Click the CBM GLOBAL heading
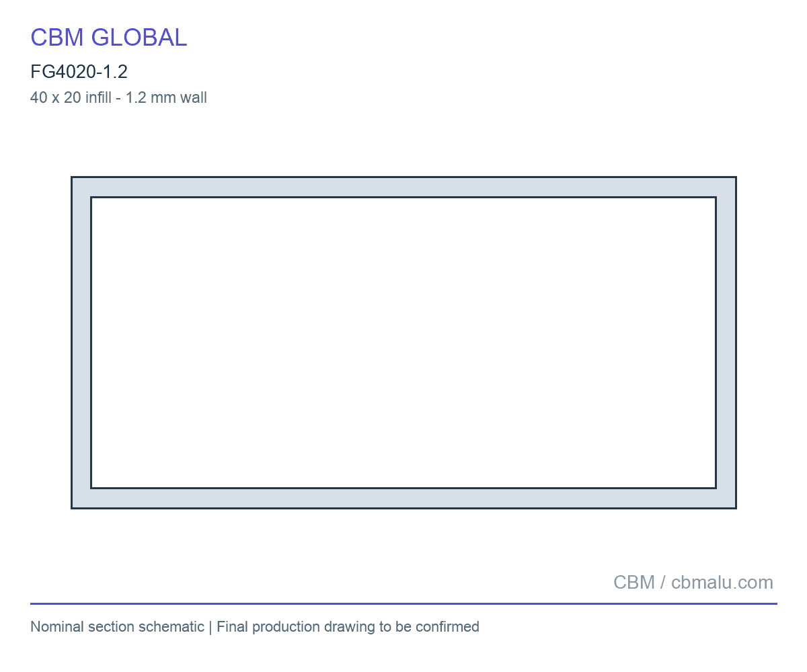Screen dimensions: 807x672 108,38
